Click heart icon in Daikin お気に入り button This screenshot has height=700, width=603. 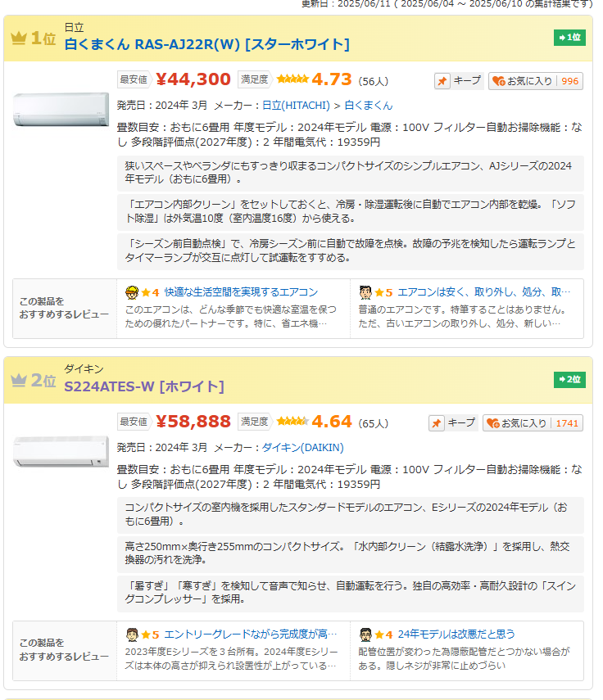(x=493, y=423)
